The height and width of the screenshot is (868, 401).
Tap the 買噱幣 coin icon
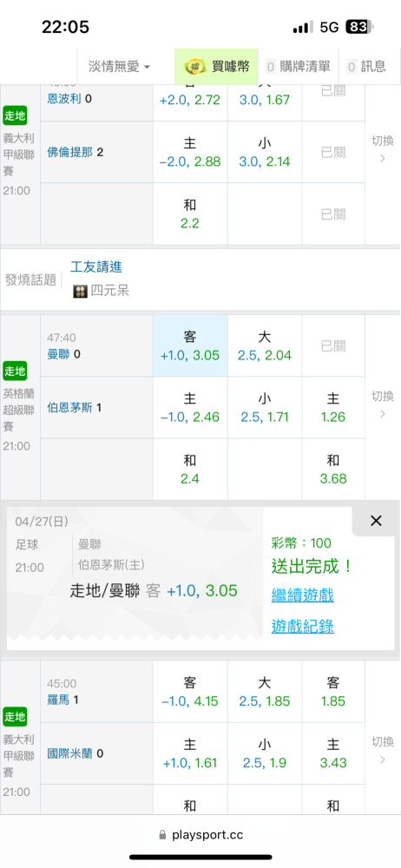pyautogui.click(x=193, y=67)
